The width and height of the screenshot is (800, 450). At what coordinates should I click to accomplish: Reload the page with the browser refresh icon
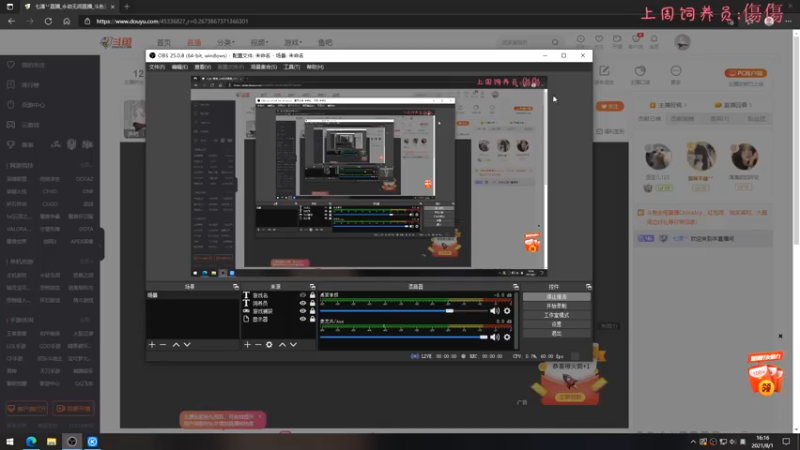coord(48,21)
